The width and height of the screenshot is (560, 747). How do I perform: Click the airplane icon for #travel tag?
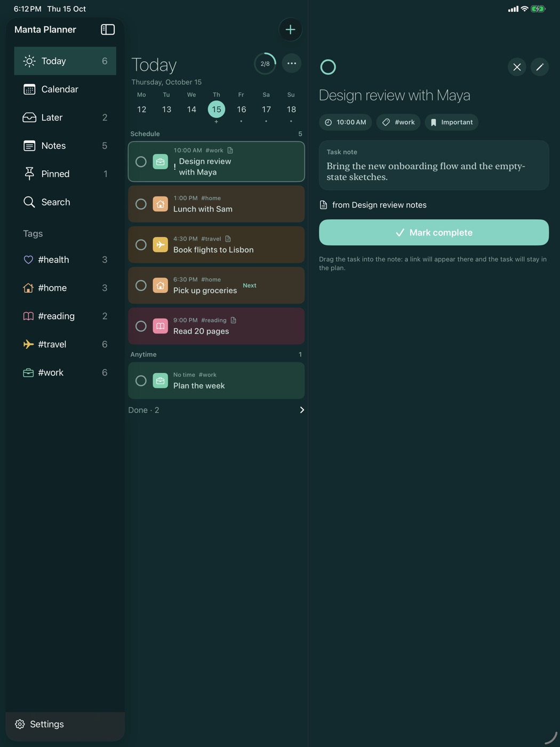(28, 344)
